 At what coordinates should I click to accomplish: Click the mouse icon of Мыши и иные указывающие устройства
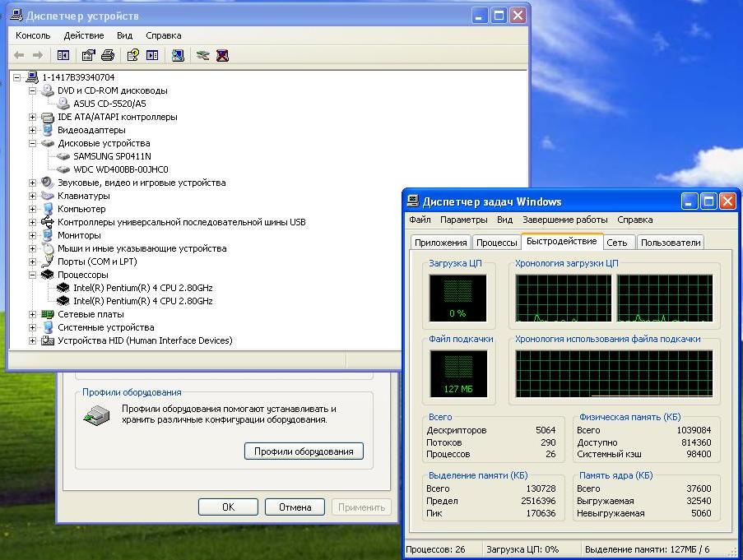(x=48, y=248)
